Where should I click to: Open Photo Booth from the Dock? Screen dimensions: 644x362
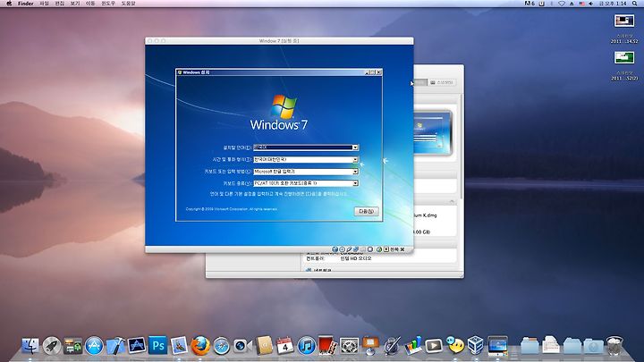point(327,346)
